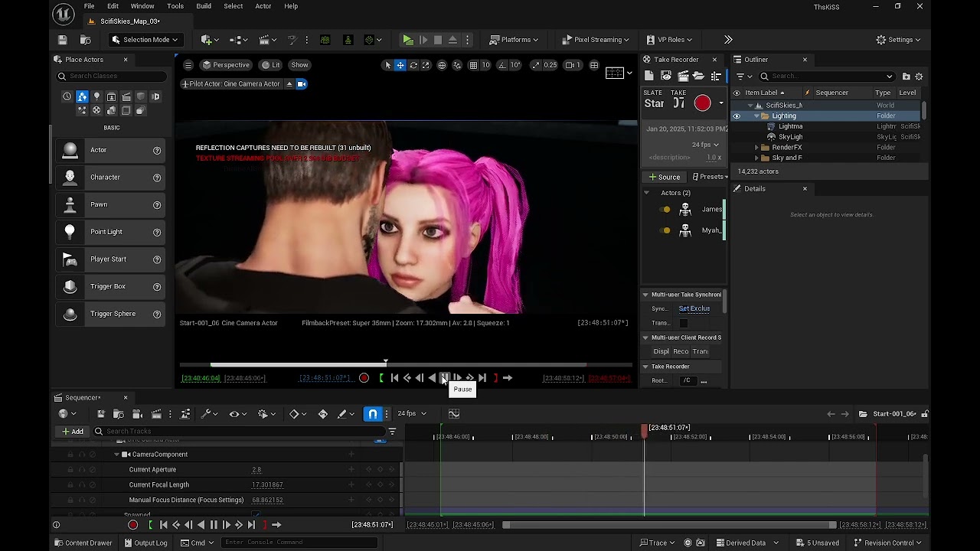The image size is (980, 551).
Task: Click the Search Classes input field
Action: tap(111, 77)
